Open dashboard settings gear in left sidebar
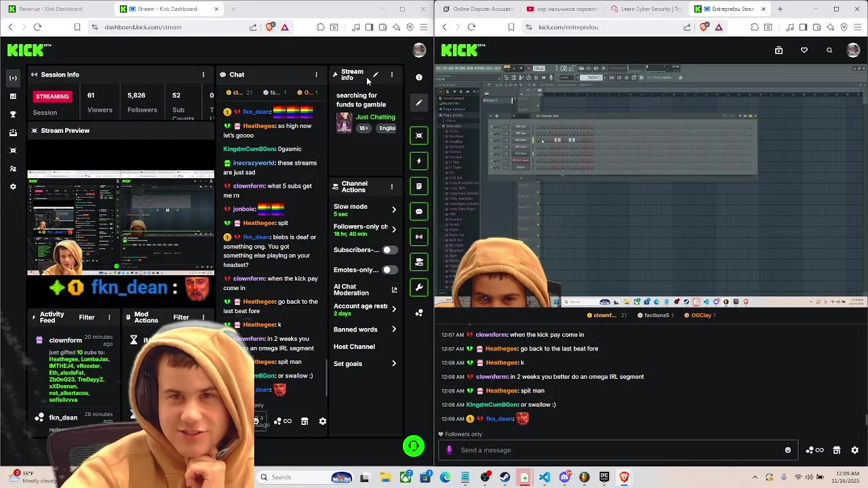The height and width of the screenshot is (488, 868). tap(13, 186)
